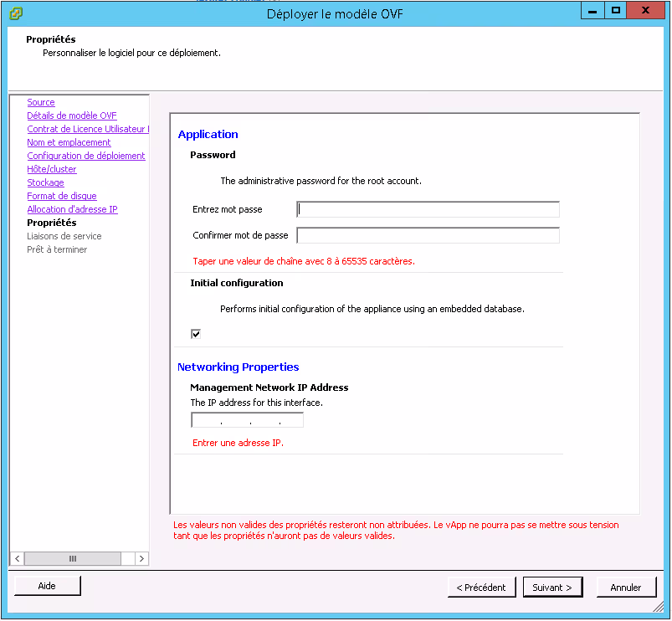Open the Source step link
This screenshot has width=672, height=621.
tap(41, 102)
